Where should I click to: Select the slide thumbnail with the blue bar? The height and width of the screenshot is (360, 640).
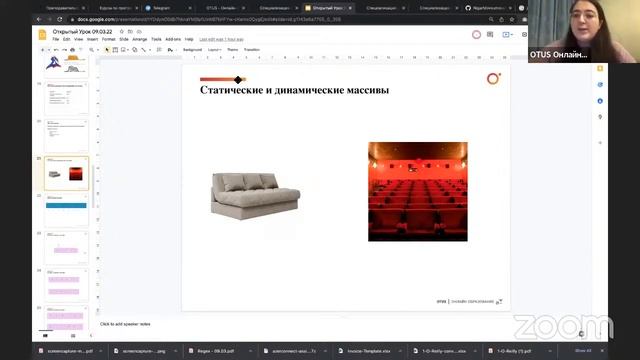coord(67,211)
